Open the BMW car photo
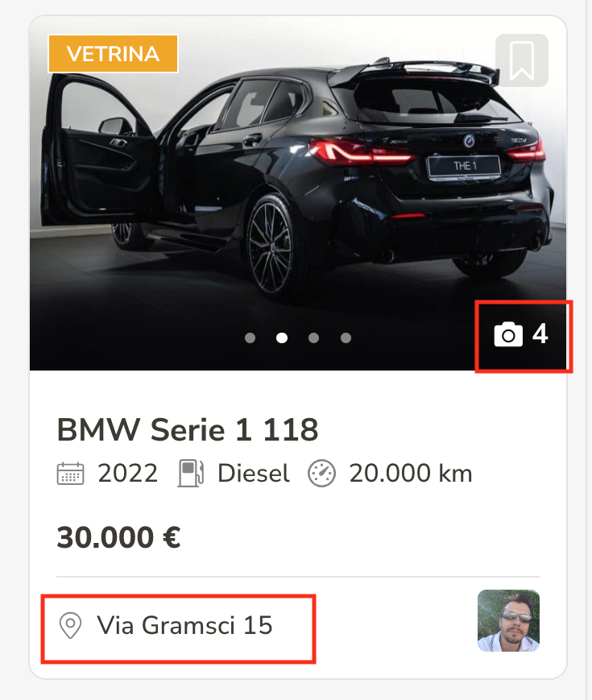The height and width of the screenshot is (700, 592). pyautogui.click(x=298, y=193)
